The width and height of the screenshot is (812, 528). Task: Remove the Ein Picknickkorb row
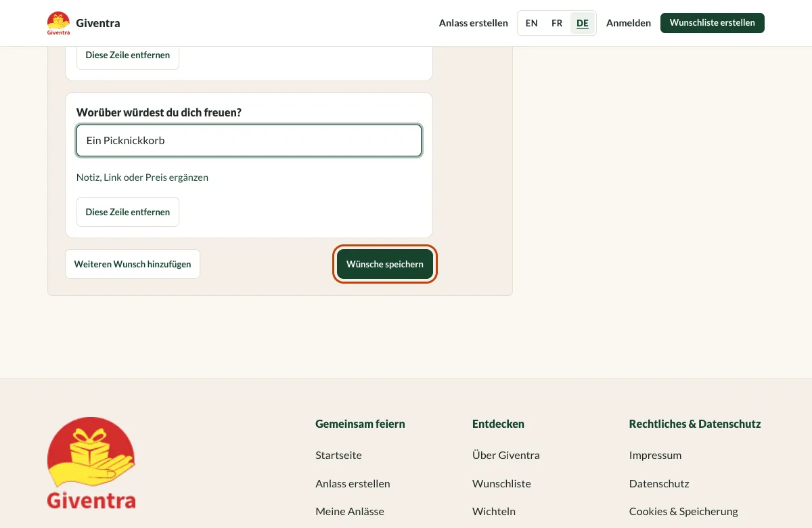tap(128, 212)
